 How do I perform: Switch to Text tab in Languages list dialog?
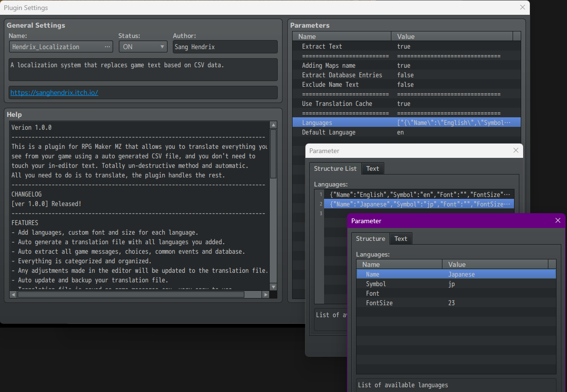click(x=372, y=168)
